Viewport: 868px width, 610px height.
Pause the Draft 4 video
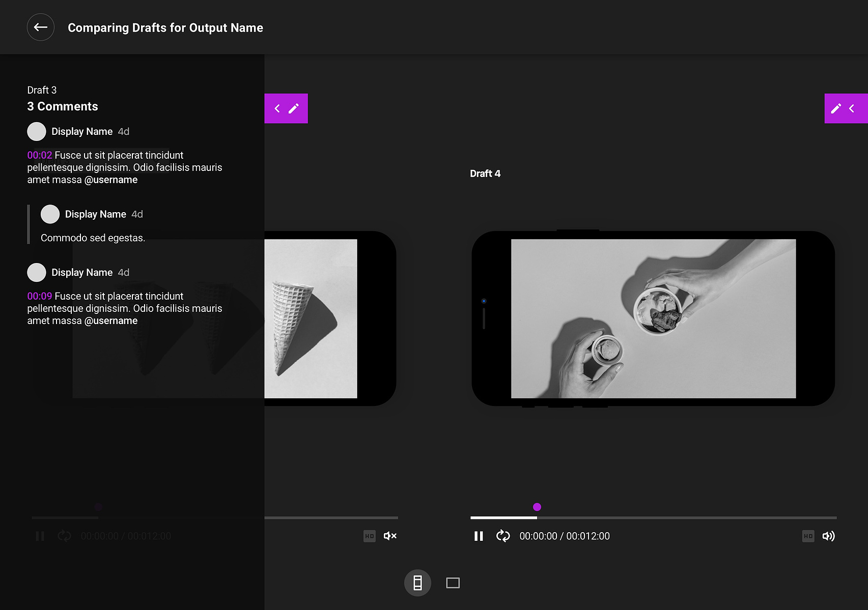pyautogui.click(x=479, y=536)
